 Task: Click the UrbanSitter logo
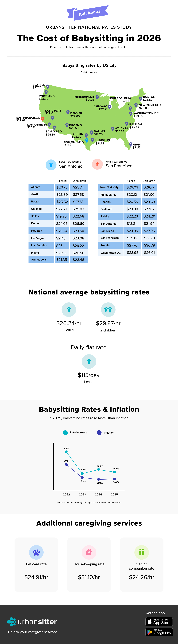(x=32, y=622)
